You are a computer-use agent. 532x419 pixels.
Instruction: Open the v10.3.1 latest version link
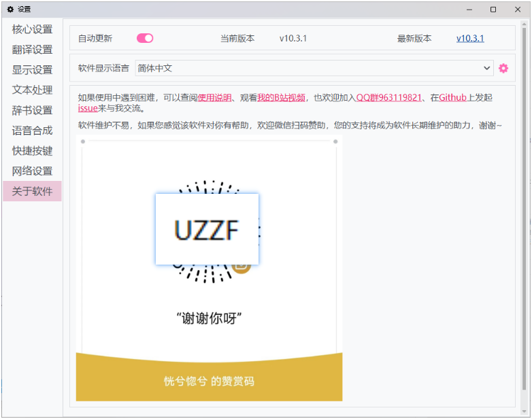tap(470, 39)
